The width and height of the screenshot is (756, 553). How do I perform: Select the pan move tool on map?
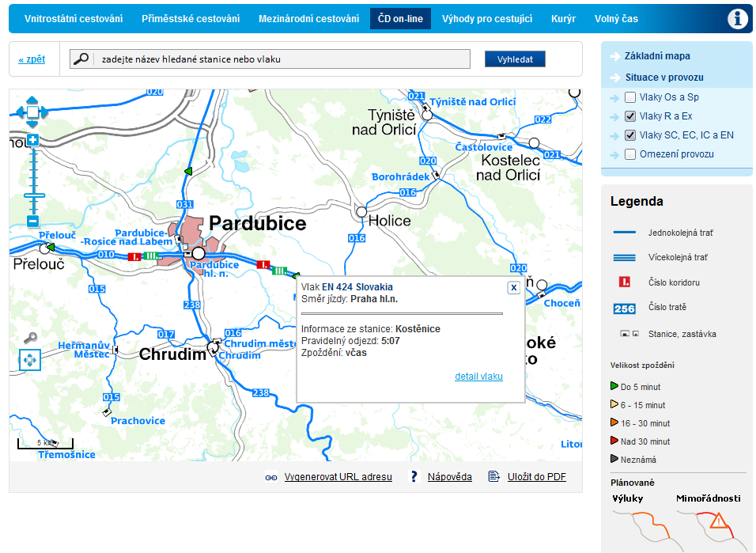pyautogui.click(x=30, y=360)
